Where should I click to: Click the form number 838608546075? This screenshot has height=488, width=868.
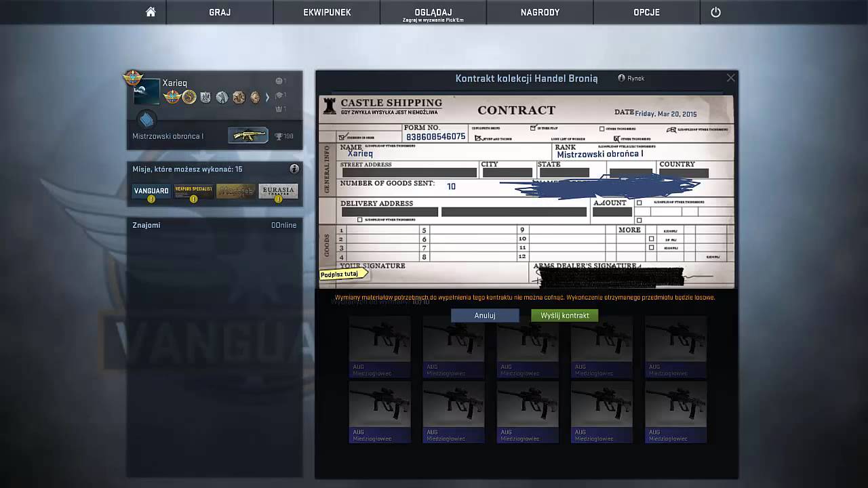click(435, 136)
